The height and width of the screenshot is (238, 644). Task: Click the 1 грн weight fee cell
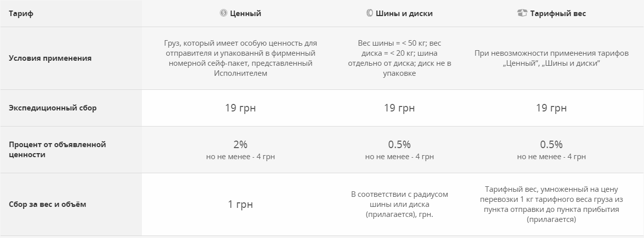click(x=240, y=204)
